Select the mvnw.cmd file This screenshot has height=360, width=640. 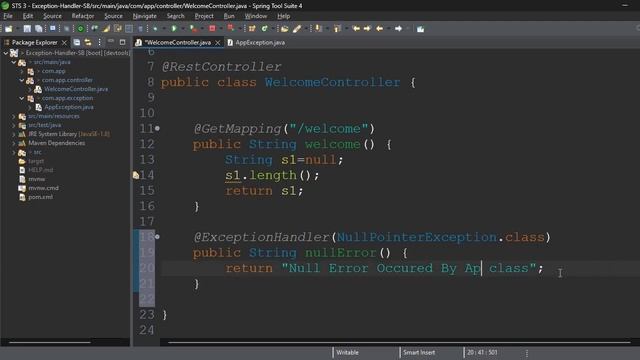tap(43, 188)
